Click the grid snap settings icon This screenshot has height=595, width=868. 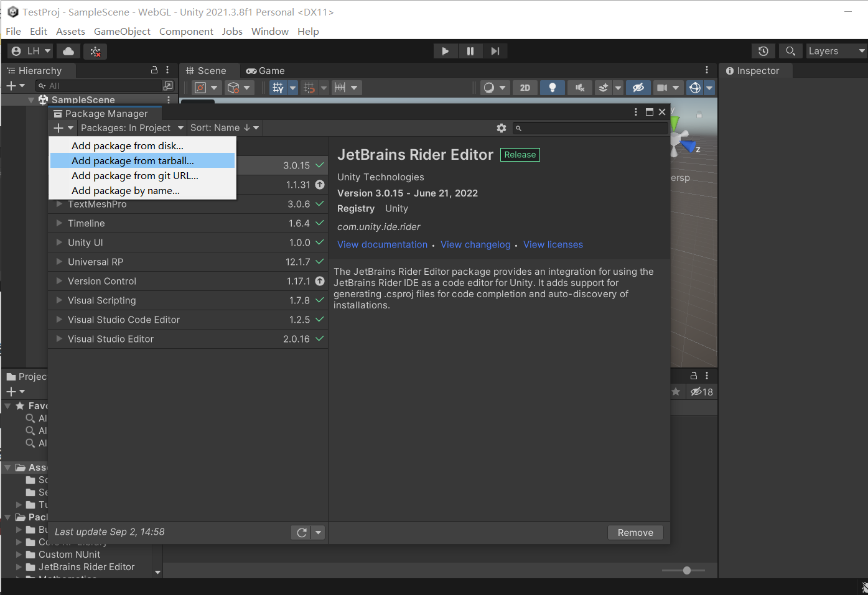(309, 88)
